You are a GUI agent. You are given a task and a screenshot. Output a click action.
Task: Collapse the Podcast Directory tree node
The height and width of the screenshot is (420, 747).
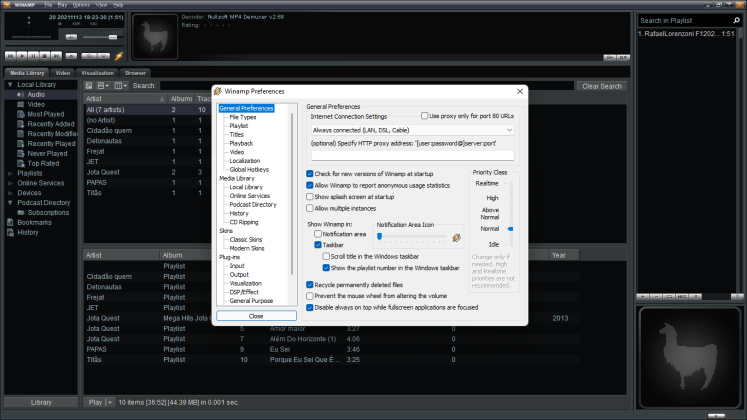coord(10,203)
